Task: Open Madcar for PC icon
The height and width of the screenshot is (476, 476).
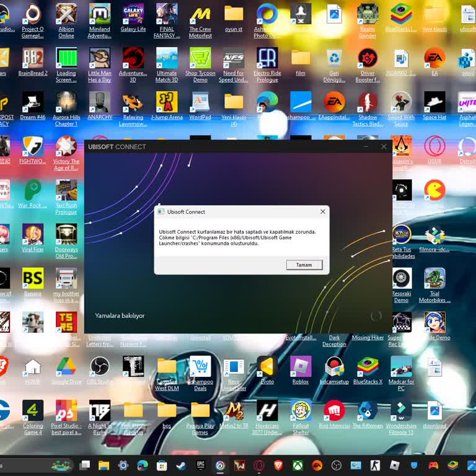Action: [402, 373]
